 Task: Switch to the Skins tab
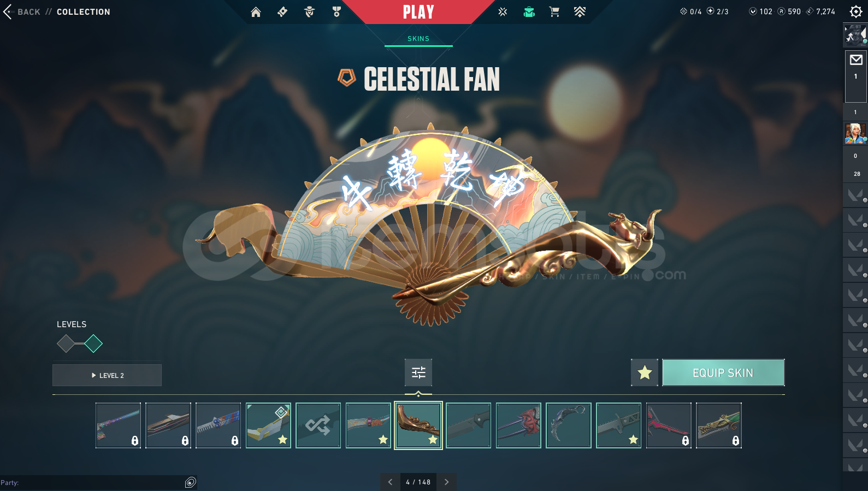(418, 39)
